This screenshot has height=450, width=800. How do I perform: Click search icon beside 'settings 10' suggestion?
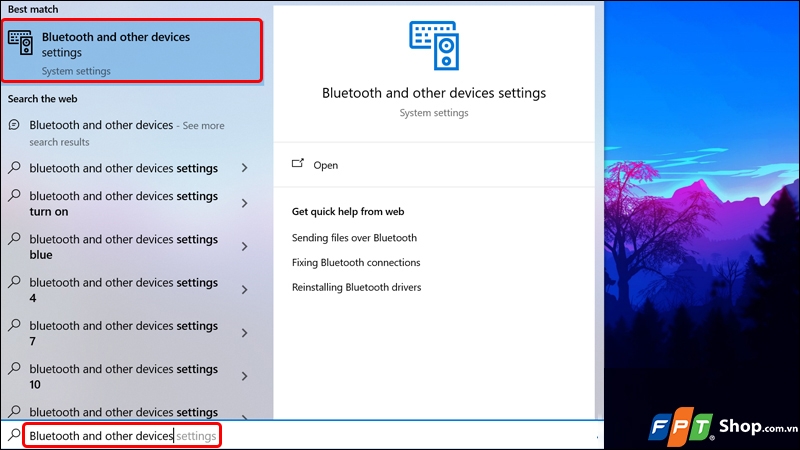[x=15, y=368]
